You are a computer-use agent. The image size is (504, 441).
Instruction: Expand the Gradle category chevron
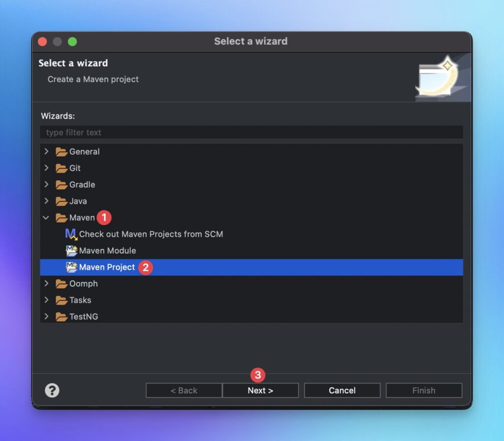46,184
